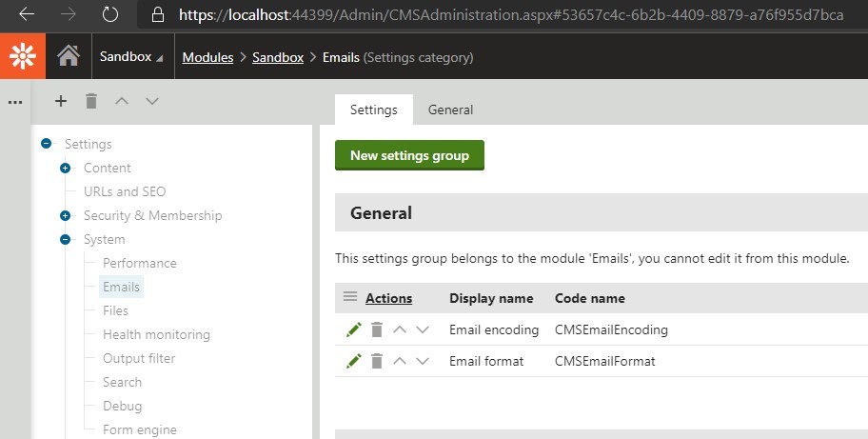
Task: Switch to the Settings tab
Action: click(x=374, y=110)
